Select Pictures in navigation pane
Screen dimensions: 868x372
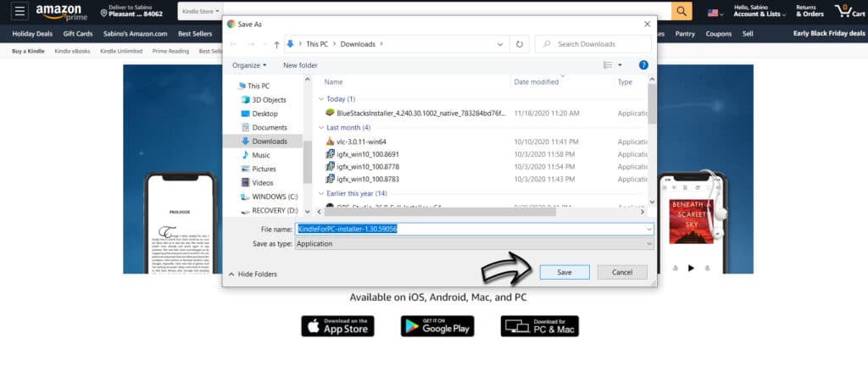(259, 169)
